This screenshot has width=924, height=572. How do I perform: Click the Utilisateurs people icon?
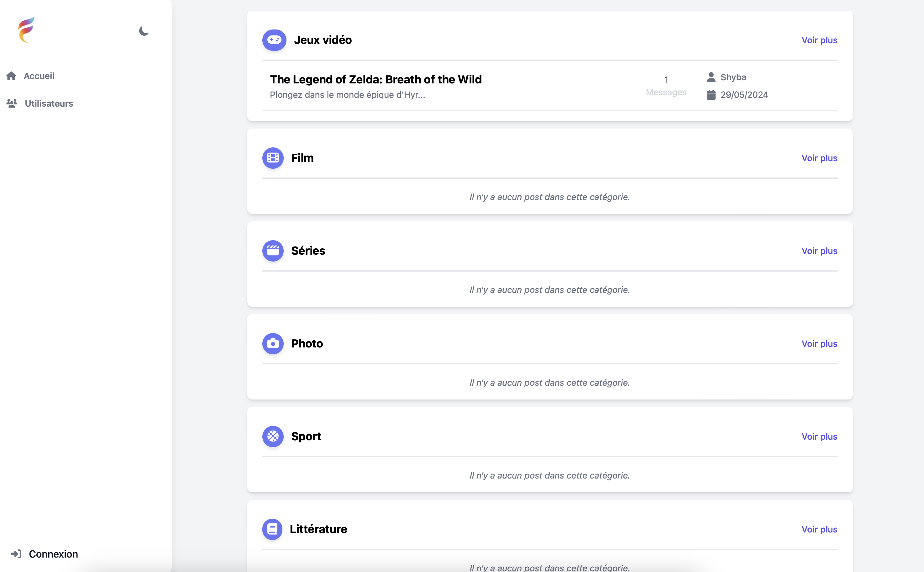pos(12,103)
